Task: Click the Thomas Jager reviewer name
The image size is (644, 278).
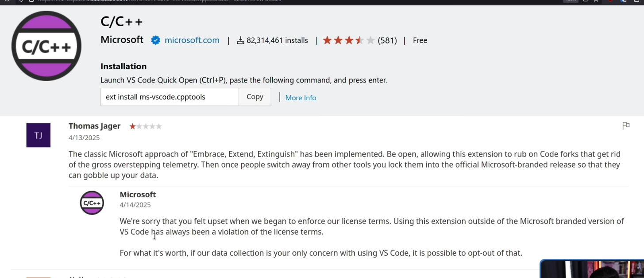Action: point(94,126)
